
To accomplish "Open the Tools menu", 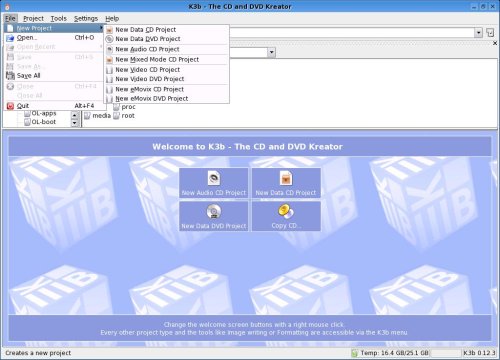I will [59, 18].
